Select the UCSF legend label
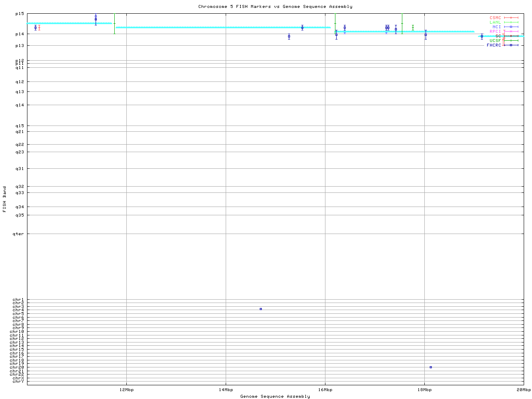The width and height of the screenshot is (532, 399). (x=495, y=41)
